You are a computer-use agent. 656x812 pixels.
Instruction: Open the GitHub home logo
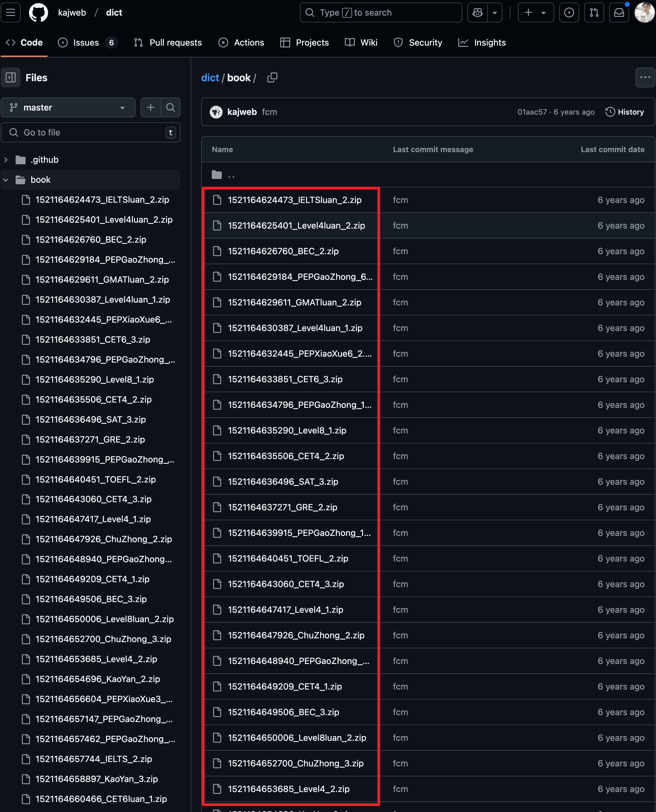(38, 12)
